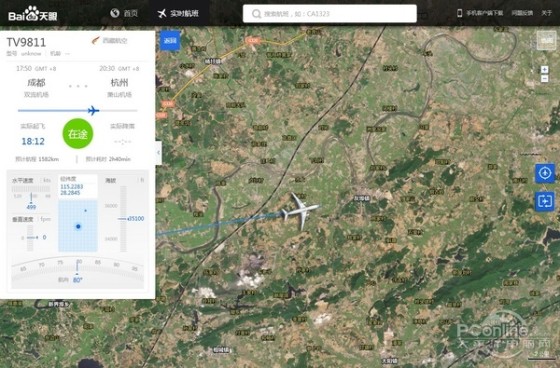Viewport: 560px width, 368px height.
Task: Click the heading compass dial at 80°
Action: (78, 272)
